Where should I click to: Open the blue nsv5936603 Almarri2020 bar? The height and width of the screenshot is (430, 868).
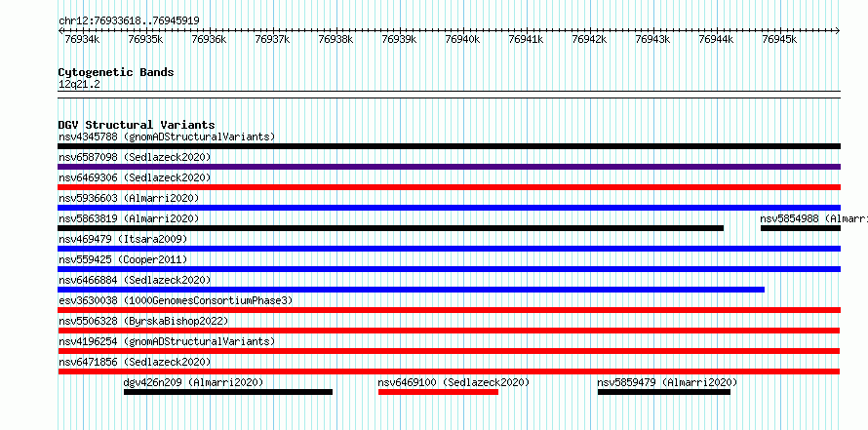point(449,208)
